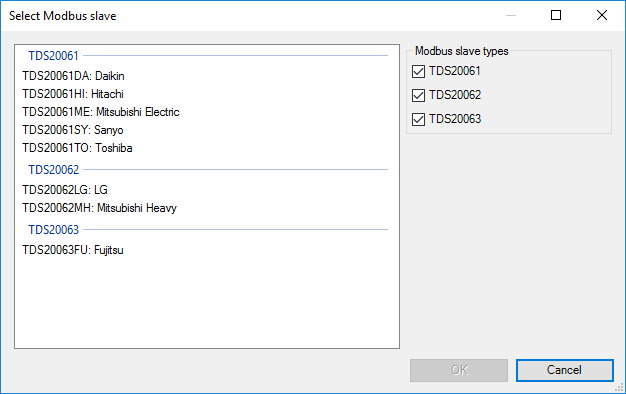Click the greyed-out OK button

[x=459, y=370]
